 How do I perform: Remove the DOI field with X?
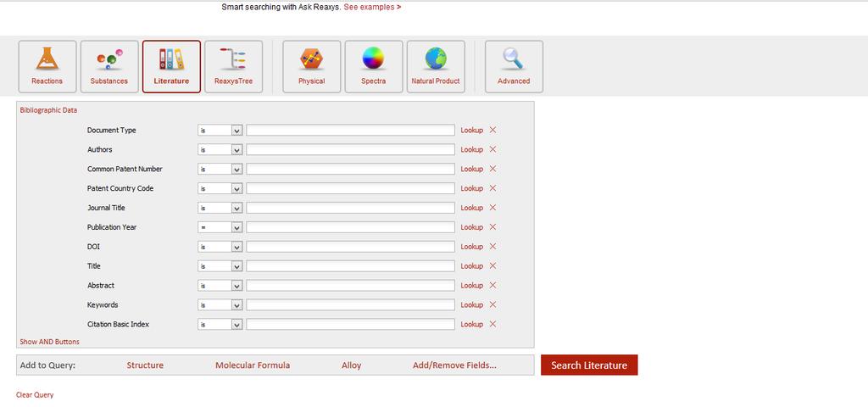[x=492, y=247]
